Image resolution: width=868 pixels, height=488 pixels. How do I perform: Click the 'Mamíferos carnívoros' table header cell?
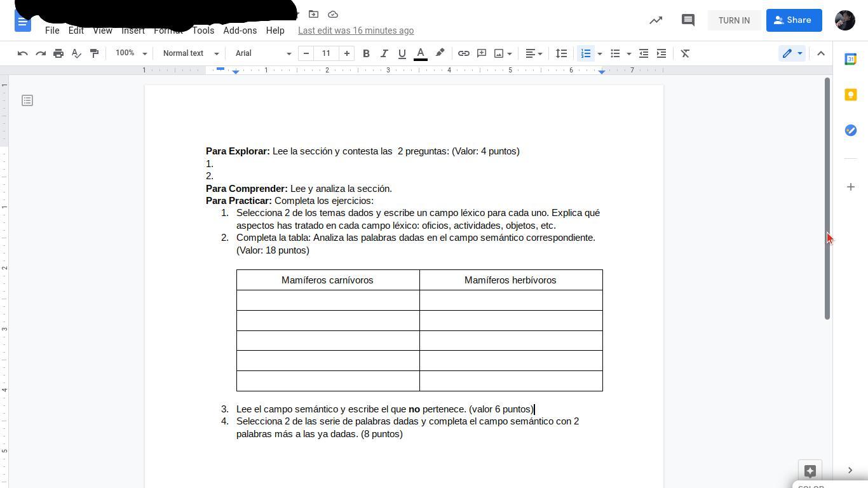point(328,280)
